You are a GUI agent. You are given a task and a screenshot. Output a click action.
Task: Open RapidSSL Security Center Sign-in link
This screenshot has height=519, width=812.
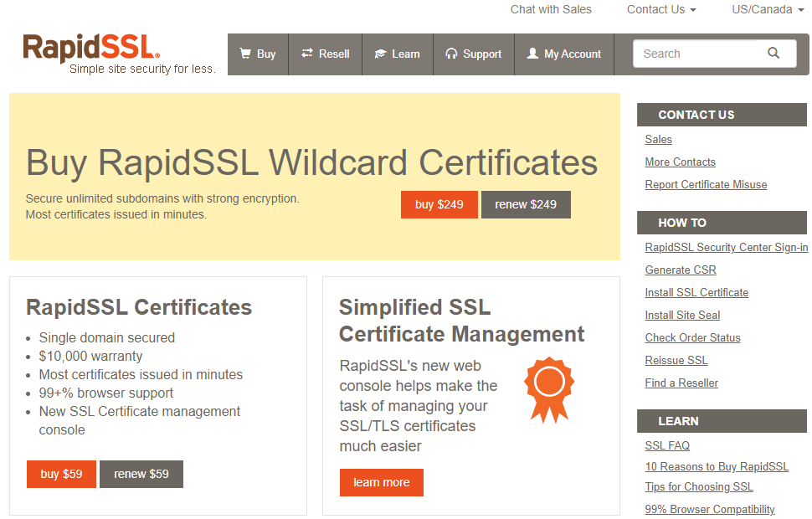coord(726,247)
